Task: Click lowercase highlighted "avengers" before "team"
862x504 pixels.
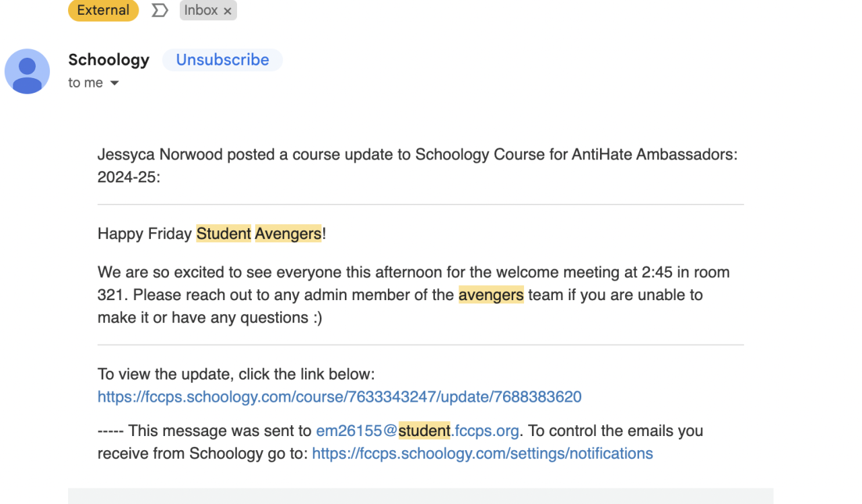Action: pyautogui.click(x=491, y=295)
